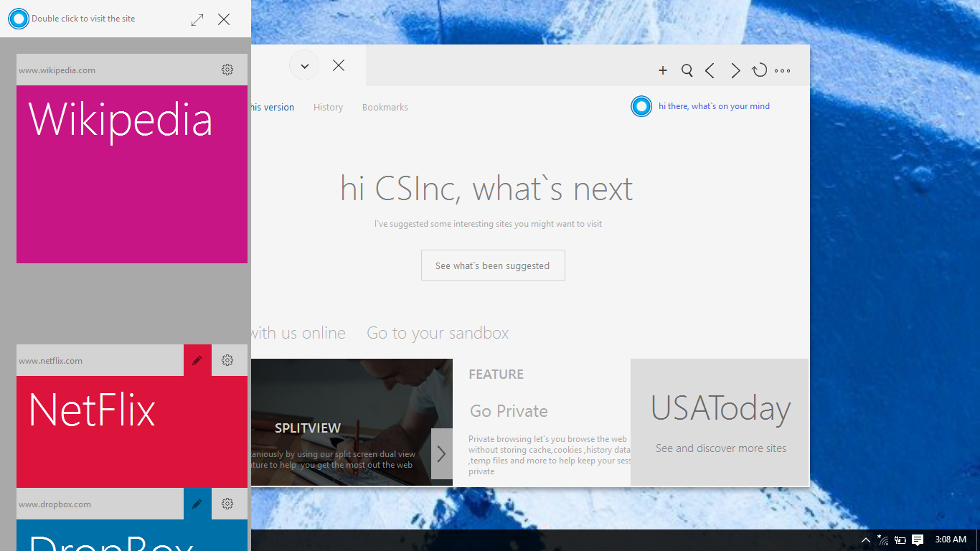
Task: Open the USAToday tile
Action: 720,423
